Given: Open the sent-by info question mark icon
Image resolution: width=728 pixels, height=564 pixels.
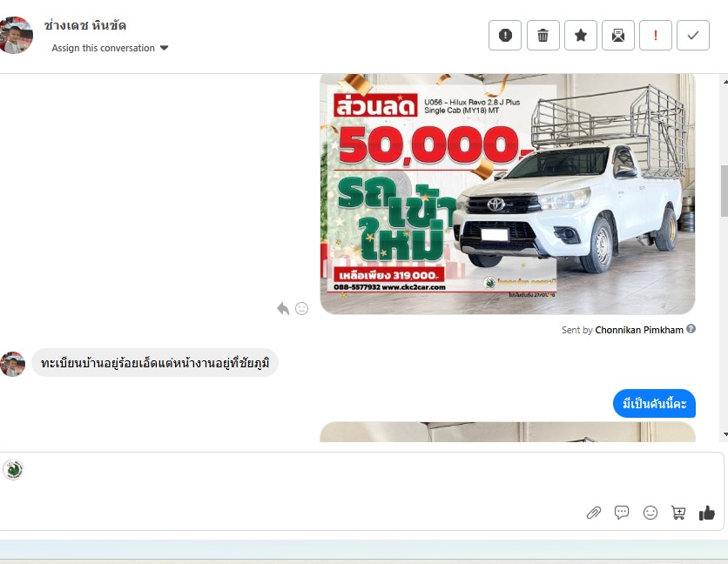Looking at the screenshot, I should tap(691, 329).
